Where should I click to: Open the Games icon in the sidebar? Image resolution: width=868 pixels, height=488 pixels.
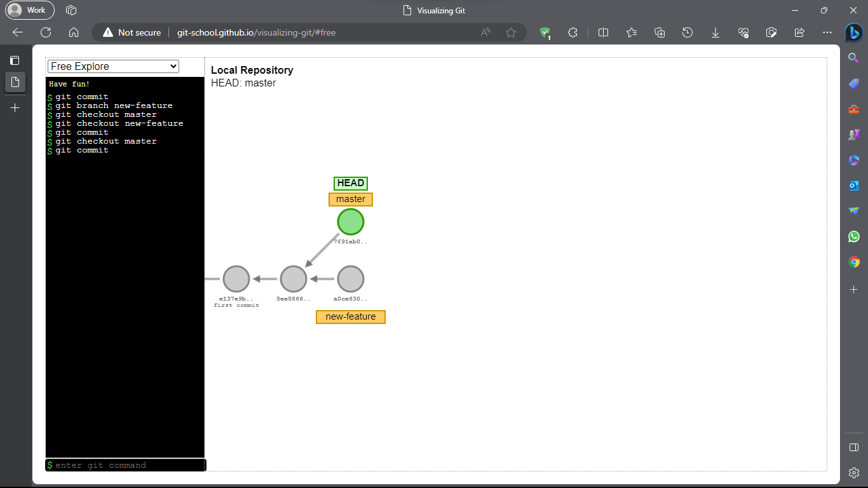[x=853, y=134]
